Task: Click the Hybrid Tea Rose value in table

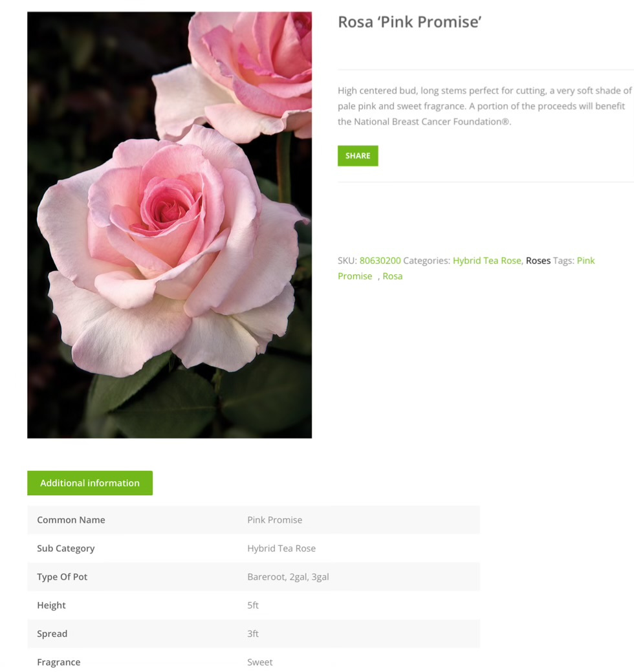Action: 281,548
